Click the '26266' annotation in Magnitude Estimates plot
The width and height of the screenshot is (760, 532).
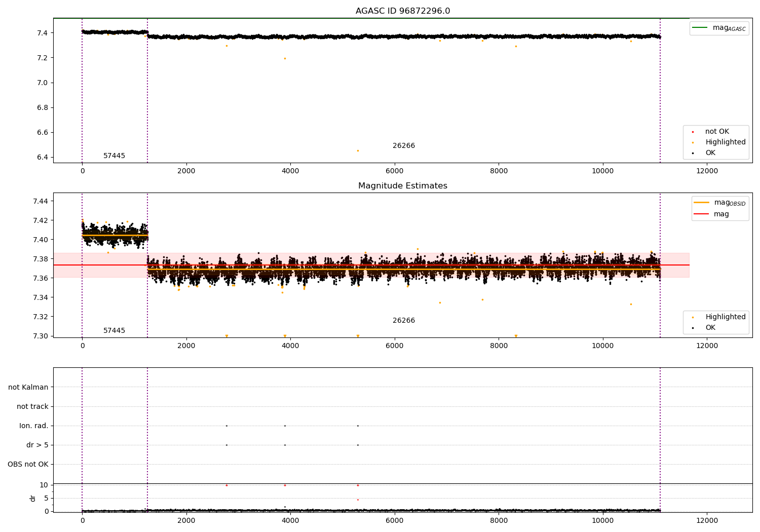pos(404,320)
